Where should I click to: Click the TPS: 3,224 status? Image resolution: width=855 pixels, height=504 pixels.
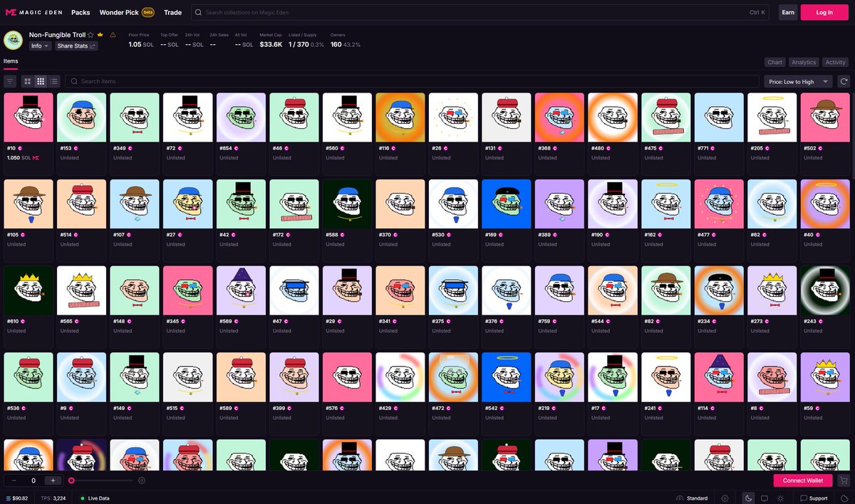(x=53, y=498)
